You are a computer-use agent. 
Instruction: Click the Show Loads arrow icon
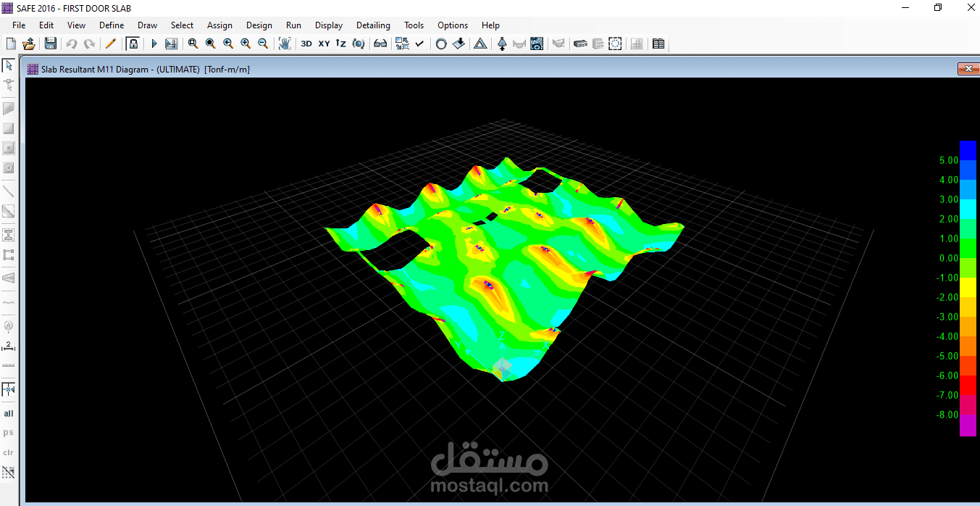(x=458, y=43)
